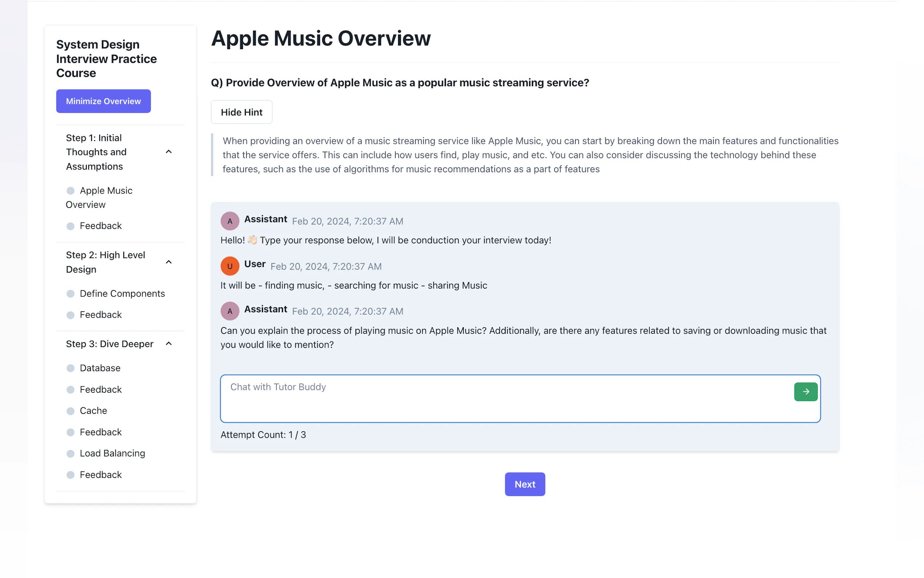Open the Cache lesson item
This screenshot has width=924, height=578.
[x=93, y=411]
